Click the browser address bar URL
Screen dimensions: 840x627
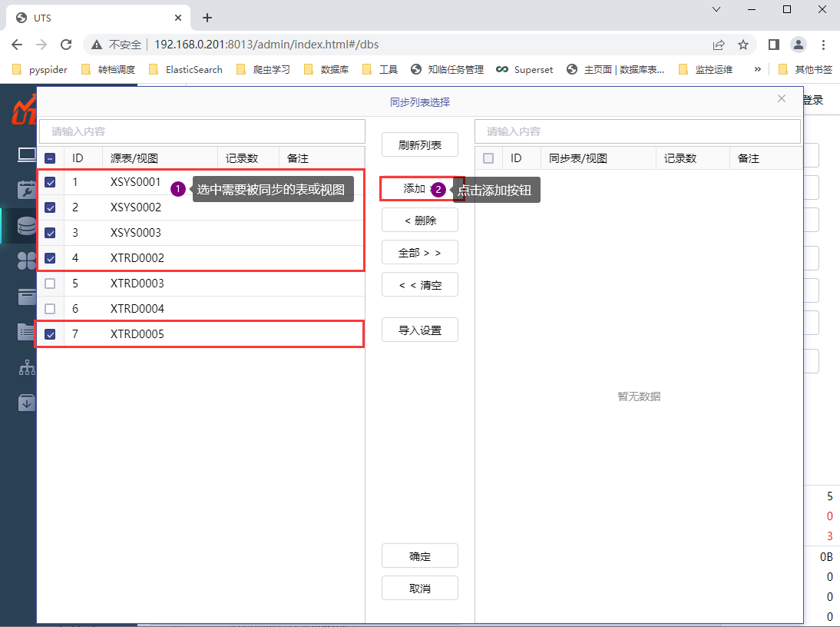(x=266, y=45)
